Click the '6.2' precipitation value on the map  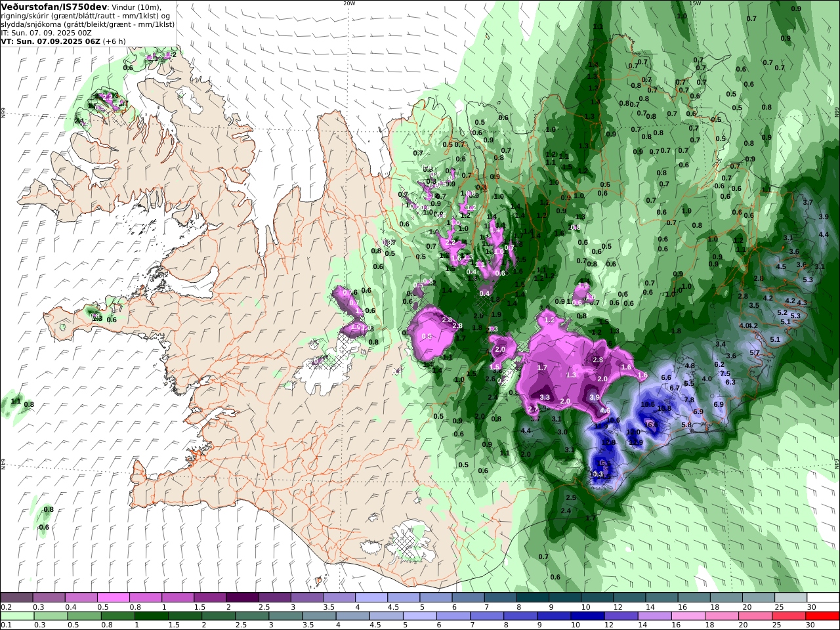(719, 365)
